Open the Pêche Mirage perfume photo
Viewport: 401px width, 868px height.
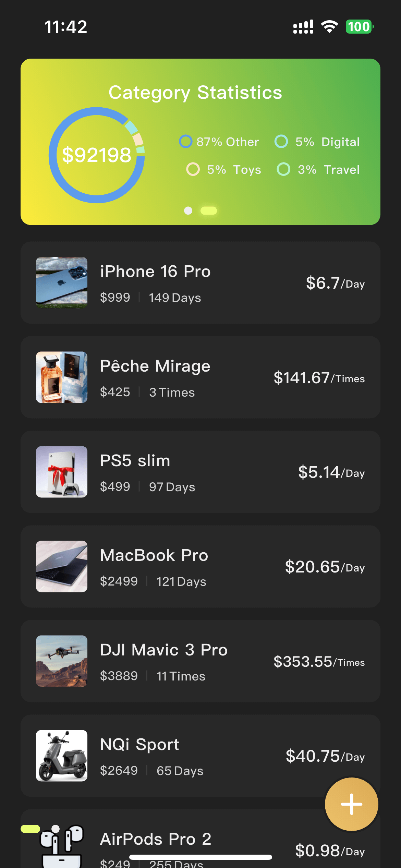[x=62, y=377]
